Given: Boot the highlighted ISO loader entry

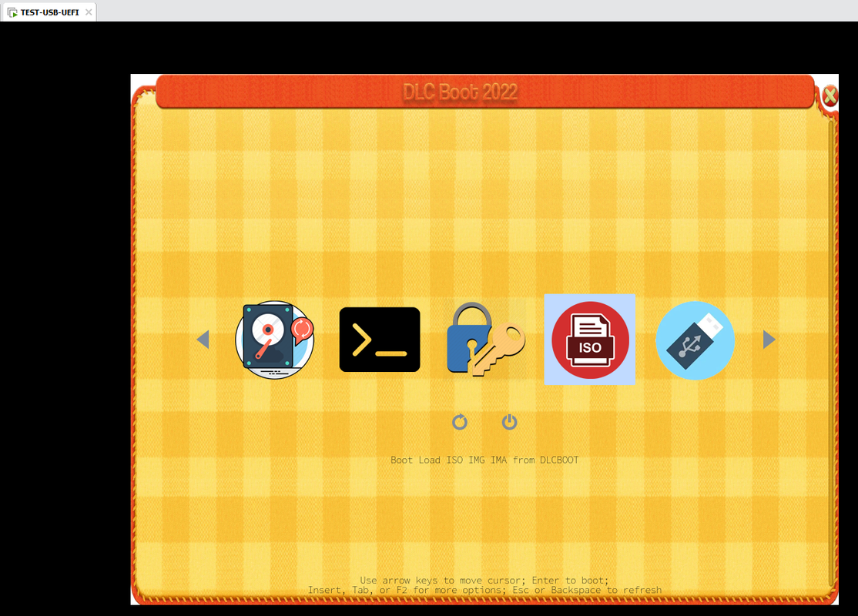Looking at the screenshot, I should [x=590, y=340].
